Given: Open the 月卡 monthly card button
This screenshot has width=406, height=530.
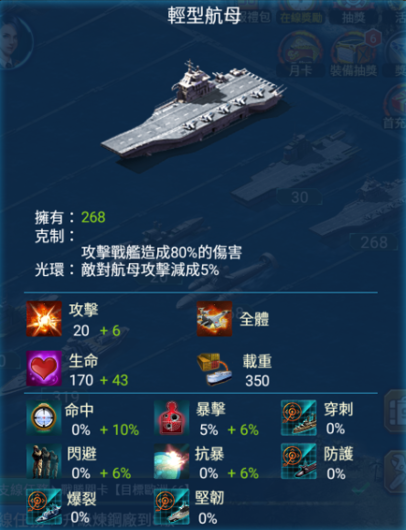Looking at the screenshot, I should [300, 54].
